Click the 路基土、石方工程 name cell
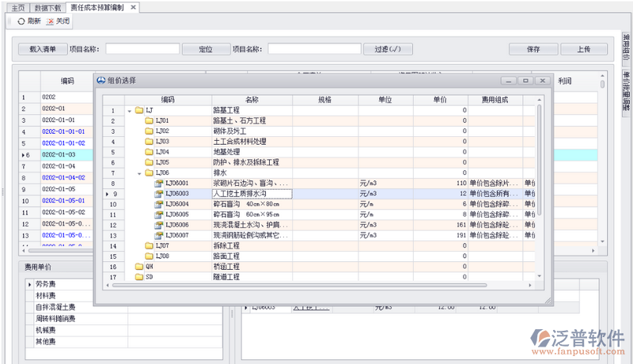 point(252,120)
